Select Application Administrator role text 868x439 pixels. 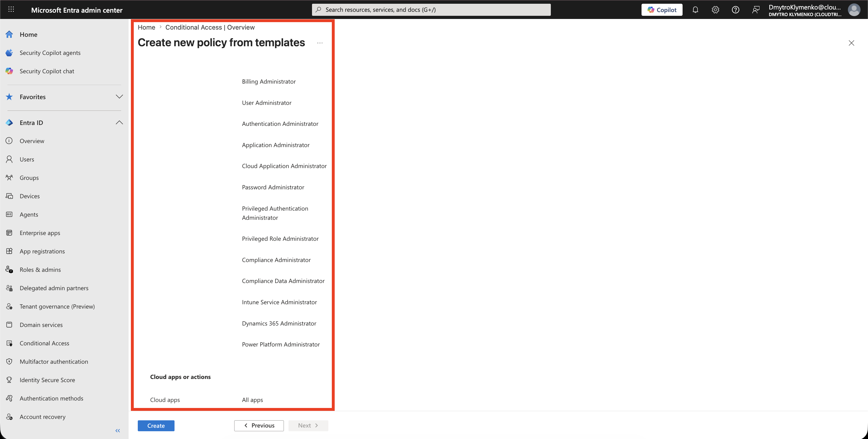(x=276, y=145)
